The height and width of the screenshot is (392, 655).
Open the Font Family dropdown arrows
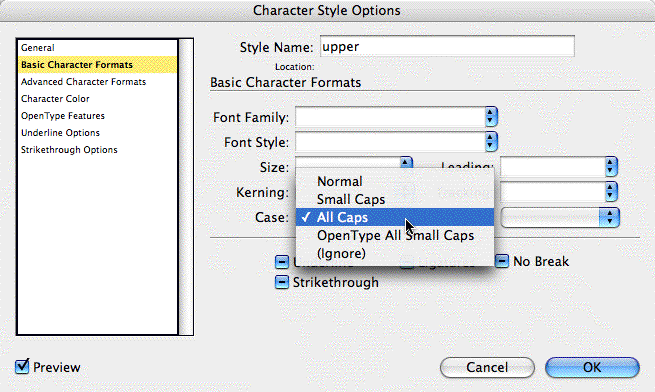(491, 117)
